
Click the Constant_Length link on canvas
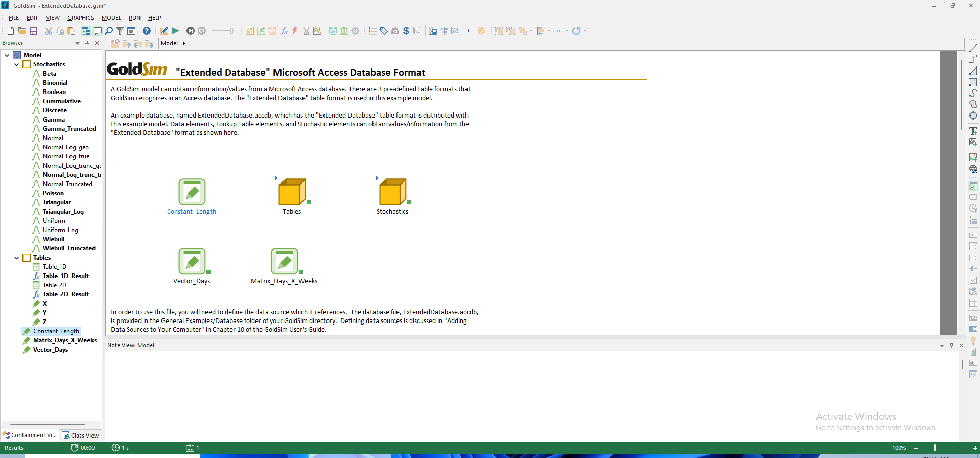click(192, 212)
